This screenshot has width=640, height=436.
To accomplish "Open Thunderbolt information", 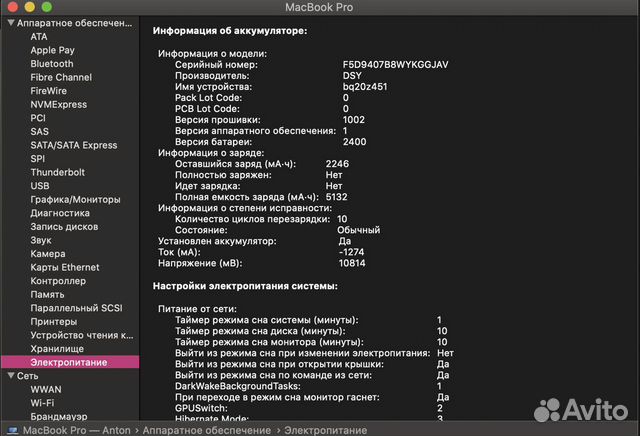I will pos(58,172).
